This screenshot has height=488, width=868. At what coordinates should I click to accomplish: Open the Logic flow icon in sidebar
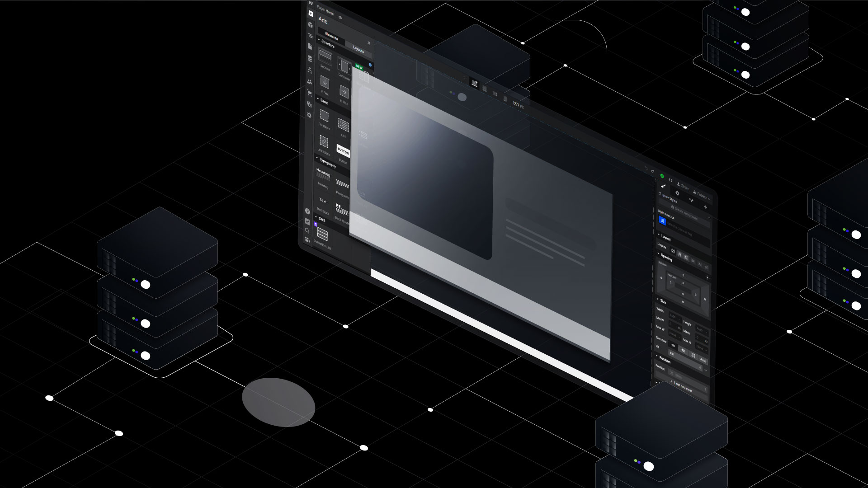coord(310,70)
